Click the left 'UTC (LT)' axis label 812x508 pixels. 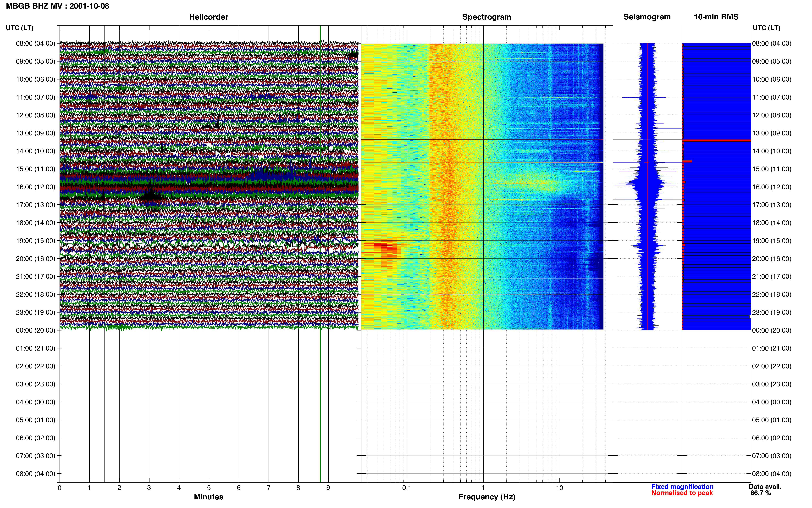[20, 28]
